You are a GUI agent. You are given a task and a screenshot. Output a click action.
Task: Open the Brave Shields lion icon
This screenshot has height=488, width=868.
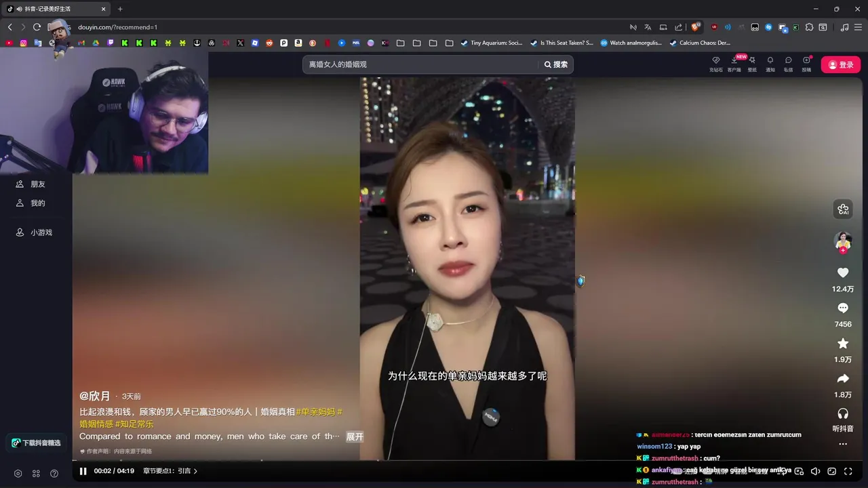tap(694, 27)
